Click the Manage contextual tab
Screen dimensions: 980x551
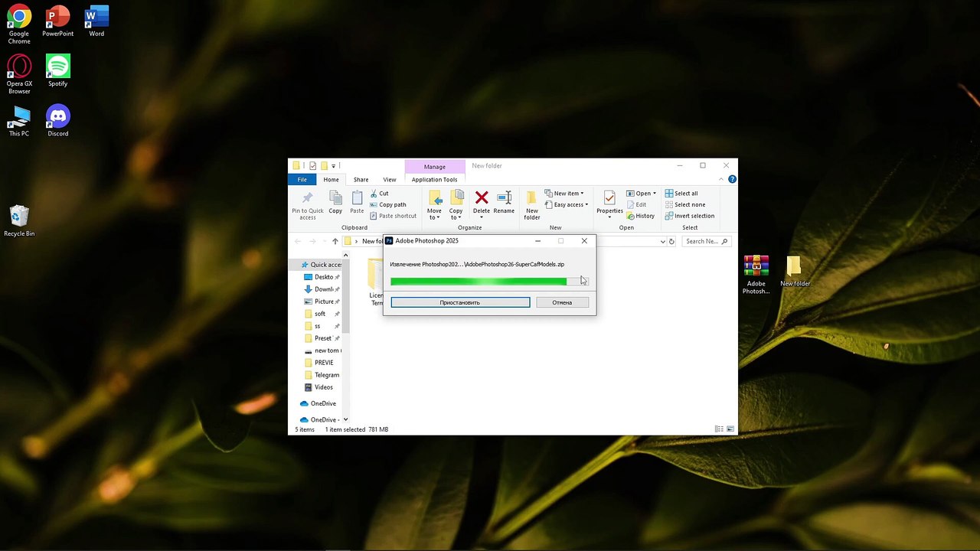(x=434, y=166)
